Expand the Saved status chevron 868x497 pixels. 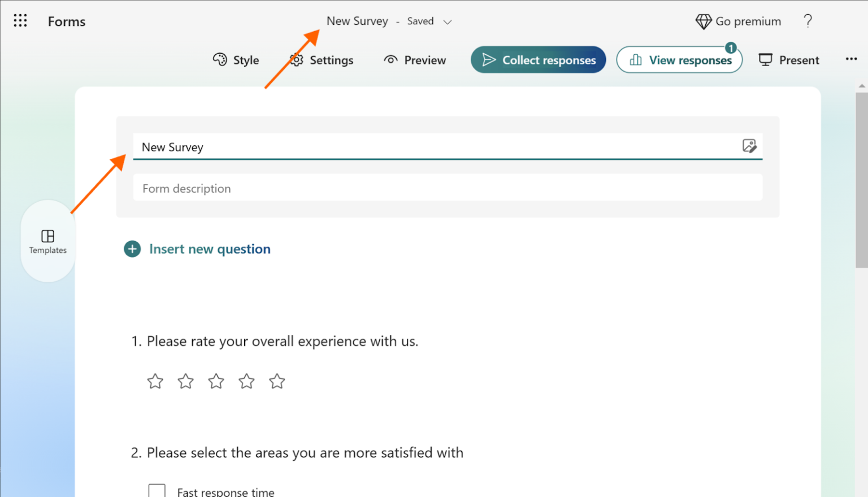pos(448,21)
